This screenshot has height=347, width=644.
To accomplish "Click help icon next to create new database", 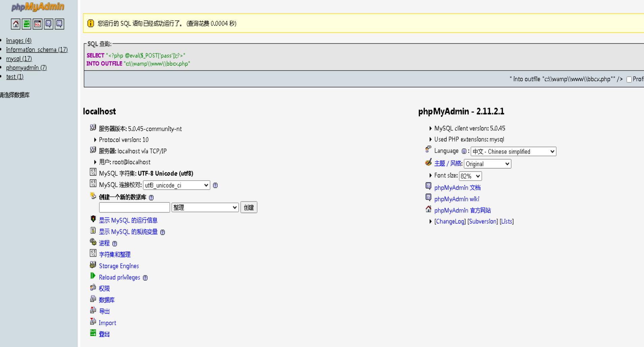I will coord(151,197).
